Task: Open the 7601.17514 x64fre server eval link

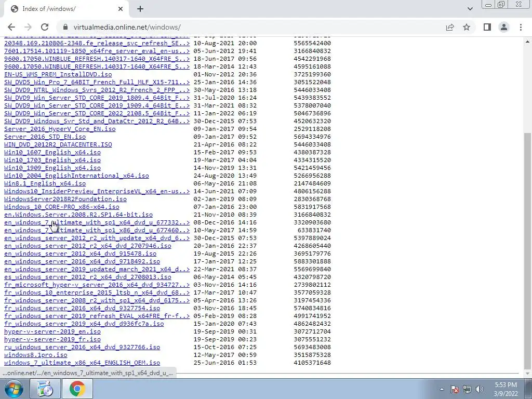Action: coord(97,51)
